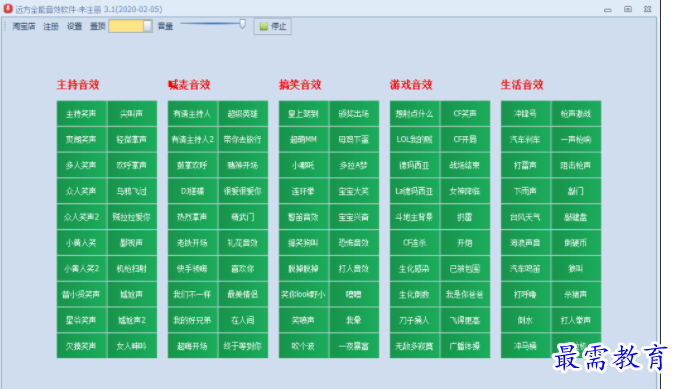
Task: Play the 我是你爸爸 sound
Action: [x=465, y=294]
